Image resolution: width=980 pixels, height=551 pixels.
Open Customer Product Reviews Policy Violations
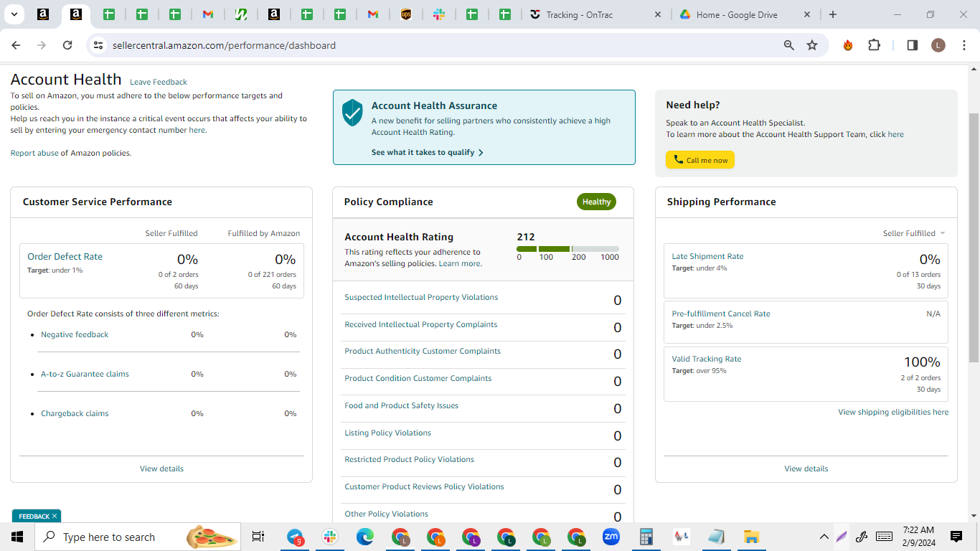(424, 486)
